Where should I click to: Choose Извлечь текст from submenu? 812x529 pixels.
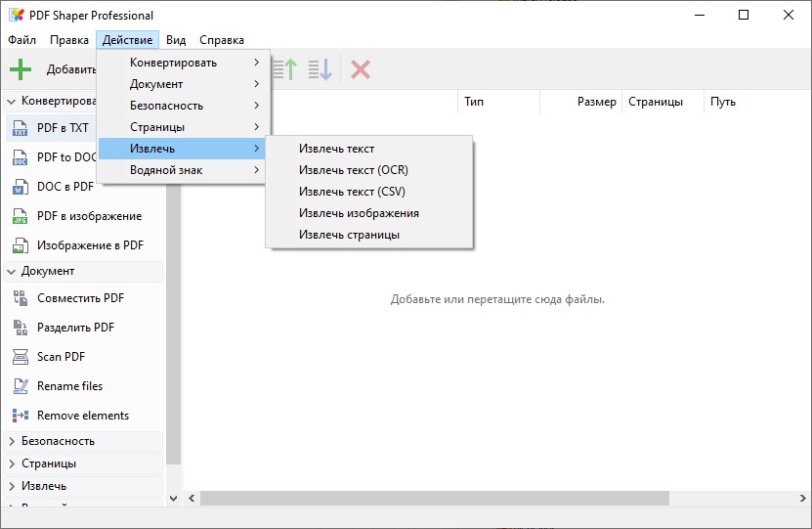click(x=369, y=149)
